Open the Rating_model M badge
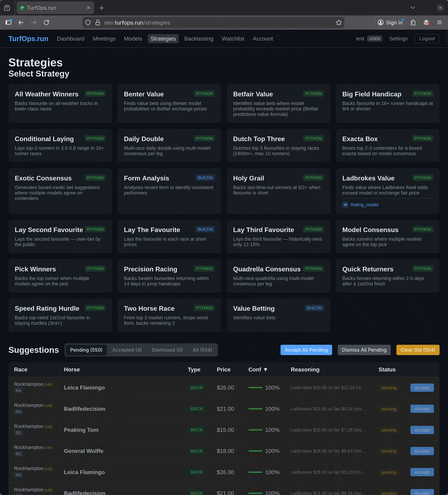The width and height of the screenshot is (448, 495). click(x=345, y=204)
